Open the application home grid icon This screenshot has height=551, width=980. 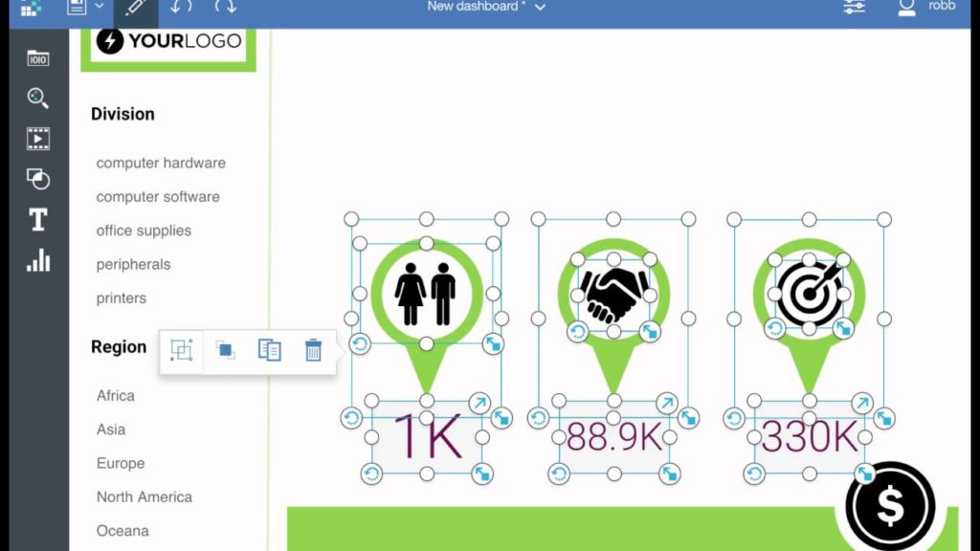tap(29, 8)
